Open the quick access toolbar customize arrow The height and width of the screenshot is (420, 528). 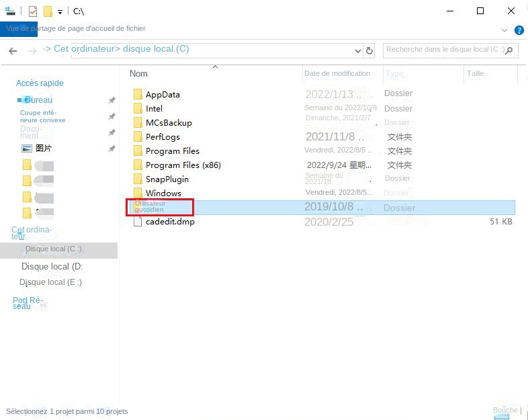click(60, 12)
